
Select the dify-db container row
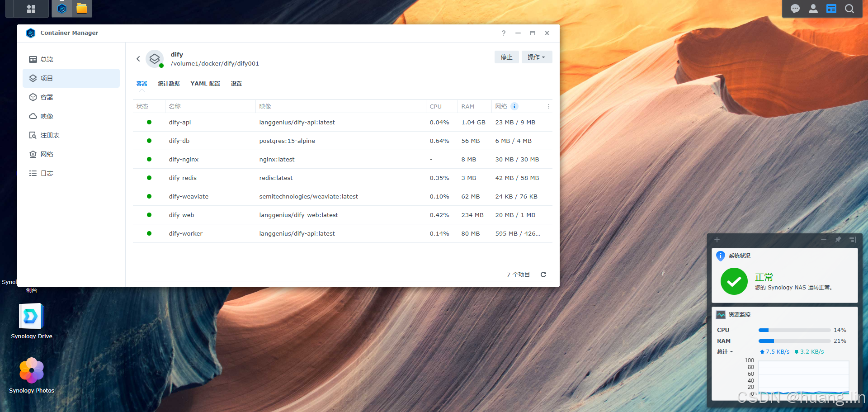pos(342,141)
